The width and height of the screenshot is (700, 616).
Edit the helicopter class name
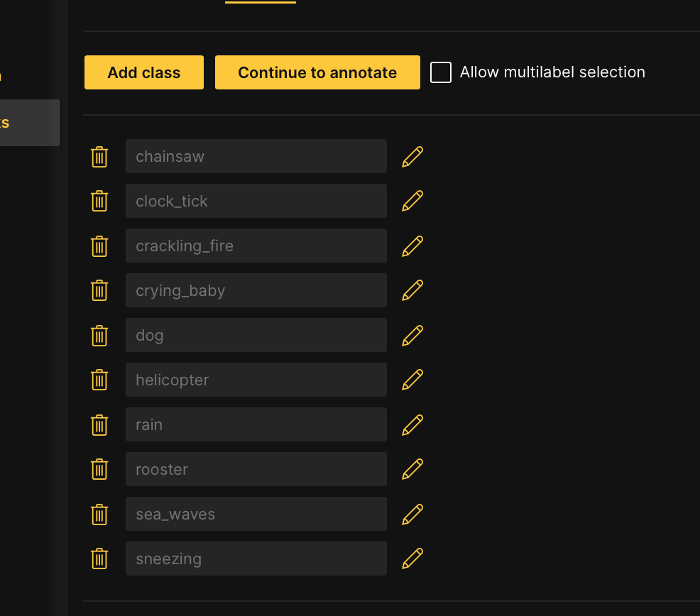pyautogui.click(x=412, y=380)
